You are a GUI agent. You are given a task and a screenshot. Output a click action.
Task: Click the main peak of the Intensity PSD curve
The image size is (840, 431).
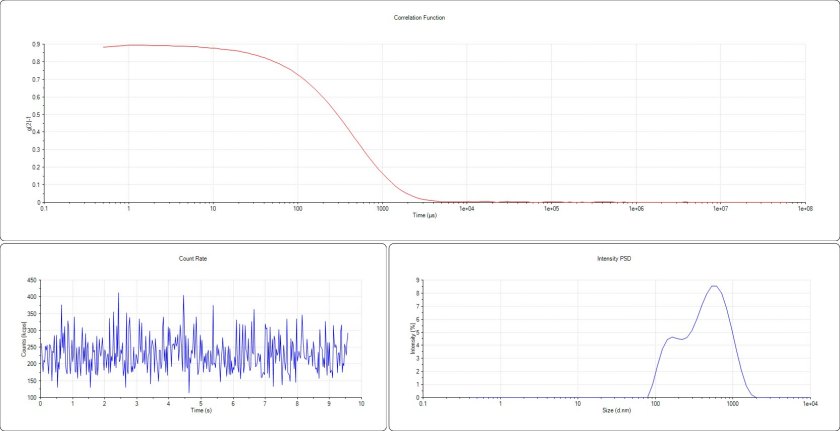(x=714, y=286)
